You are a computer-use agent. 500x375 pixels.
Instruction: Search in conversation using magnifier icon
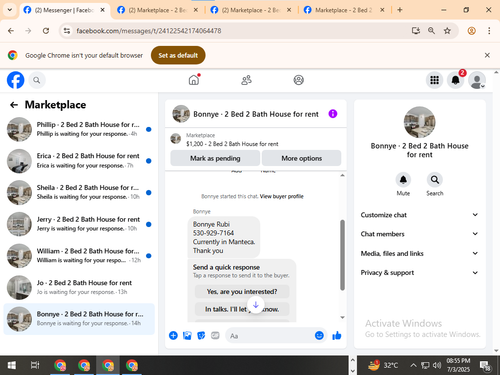435,180
